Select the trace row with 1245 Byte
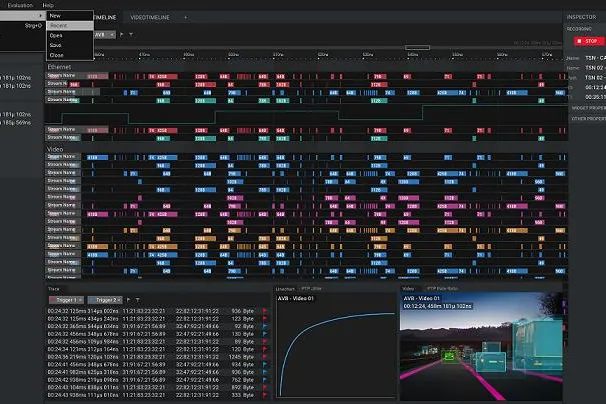The height and width of the screenshot is (404, 606). (158, 357)
